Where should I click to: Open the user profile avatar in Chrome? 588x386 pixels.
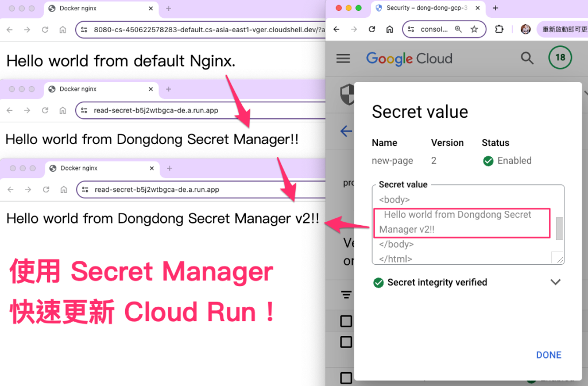(525, 29)
